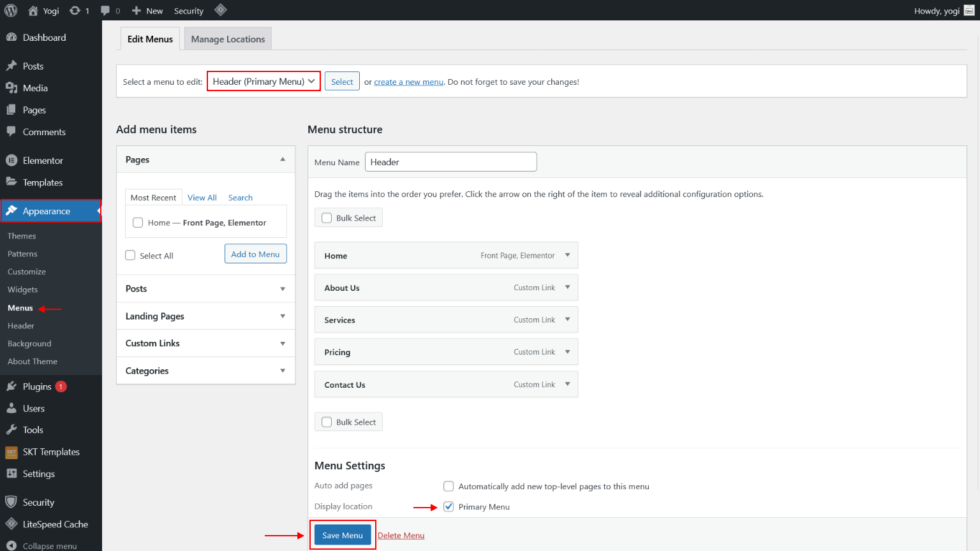Expand the About Us menu item arrow
This screenshot has height=551, width=980.
[x=567, y=287]
